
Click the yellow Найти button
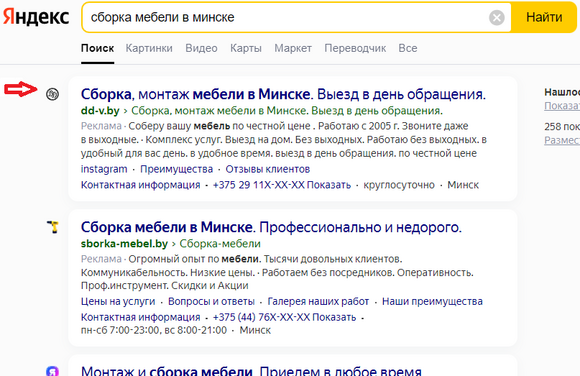[x=544, y=17]
